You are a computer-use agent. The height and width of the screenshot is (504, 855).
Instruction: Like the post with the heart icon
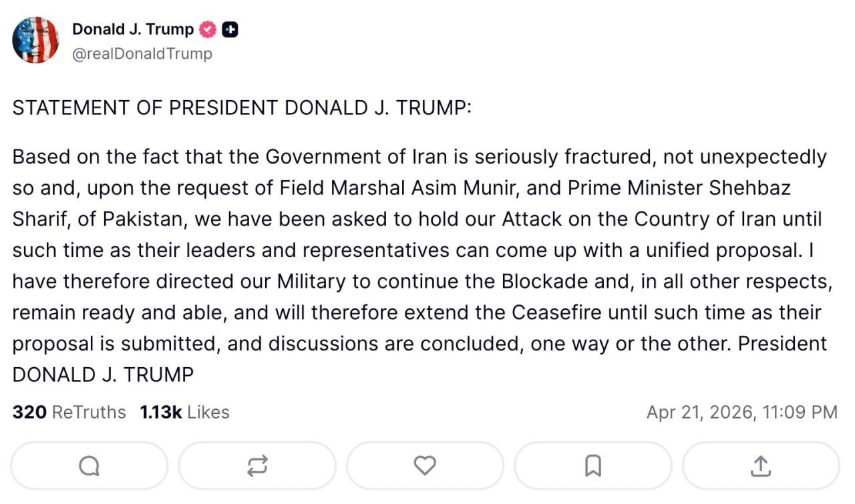click(x=425, y=465)
